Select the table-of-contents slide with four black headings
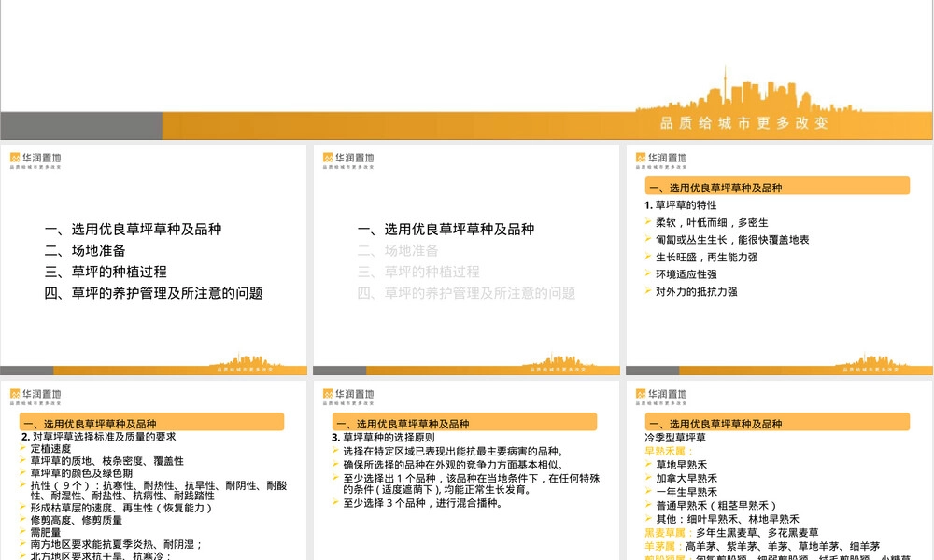934x560 pixels. point(154,260)
